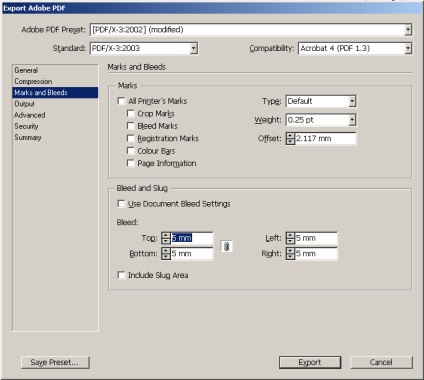This screenshot has width=424, height=380.
Task: Enable Include Slug Area checkbox
Action: (x=121, y=275)
